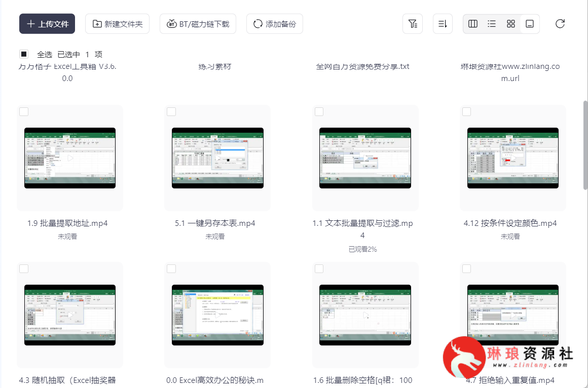Create a folder with 新建文件夹

pos(118,24)
